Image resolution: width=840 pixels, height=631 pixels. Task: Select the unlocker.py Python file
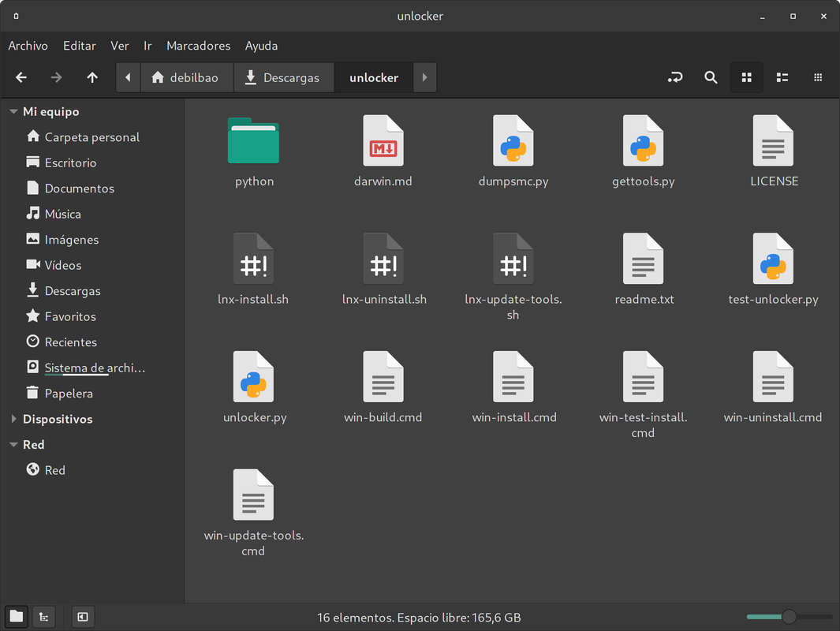[x=253, y=377]
